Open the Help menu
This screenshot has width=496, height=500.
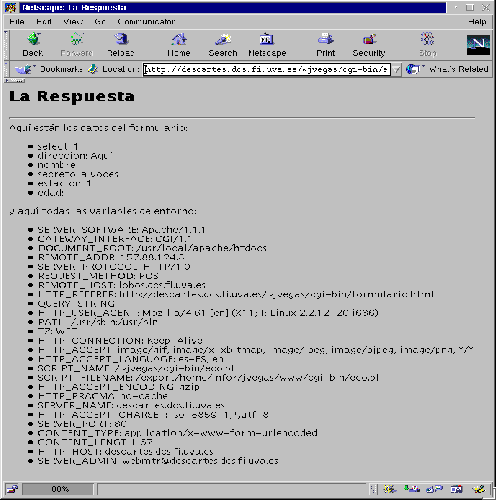pyautogui.click(x=477, y=22)
